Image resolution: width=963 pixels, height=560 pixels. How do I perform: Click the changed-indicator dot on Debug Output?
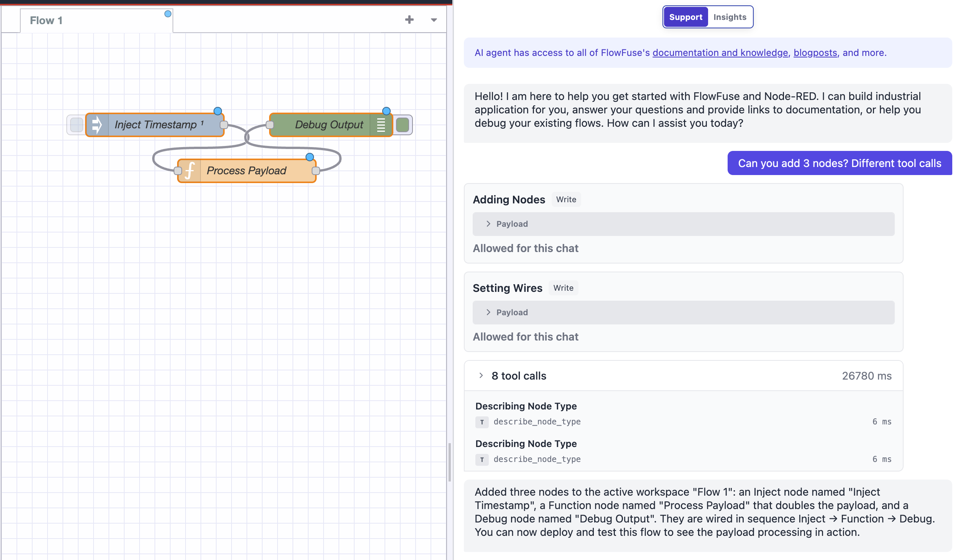pyautogui.click(x=386, y=111)
